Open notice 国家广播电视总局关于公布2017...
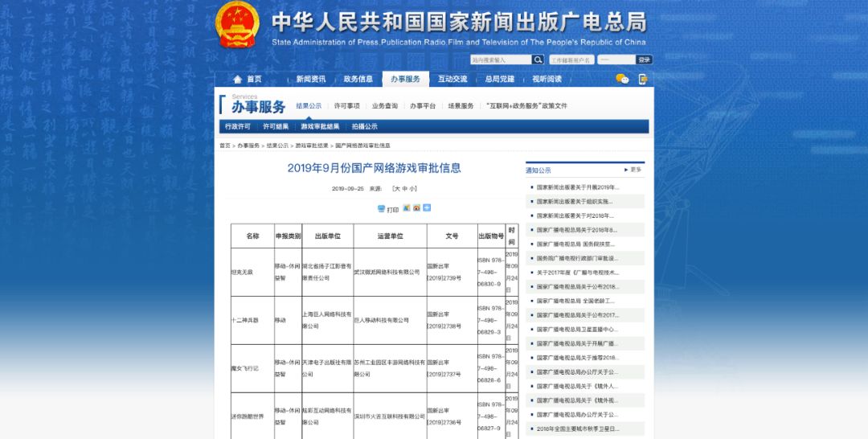Image resolution: width=868 pixels, height=439 pixels. [577, 315]
